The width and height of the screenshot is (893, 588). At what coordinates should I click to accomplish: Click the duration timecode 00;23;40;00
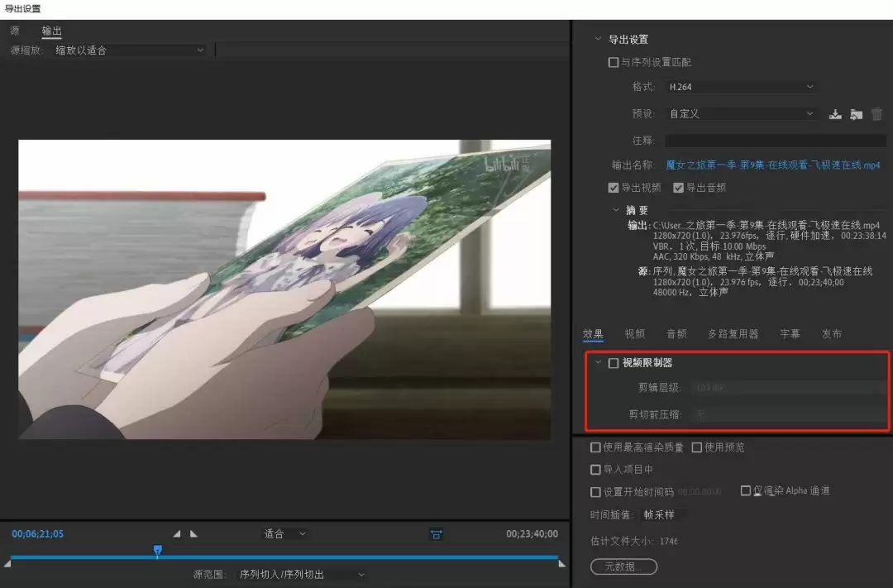pyautogui.click(x=532, y=534)
